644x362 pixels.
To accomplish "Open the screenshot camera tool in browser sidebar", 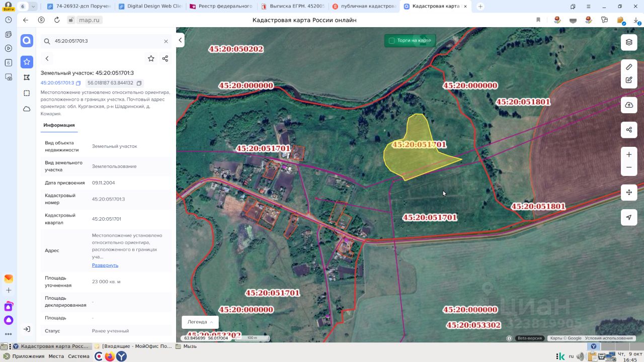I will (8, 77).
